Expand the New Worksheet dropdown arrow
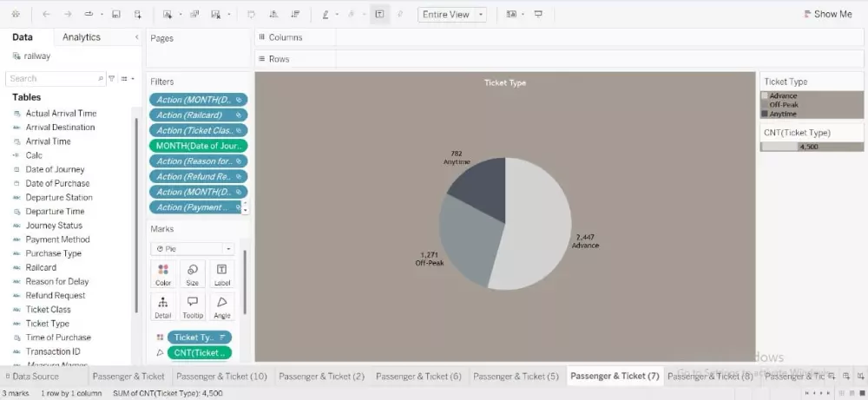This screenshot has height=400, width=868. coord(180,15)
